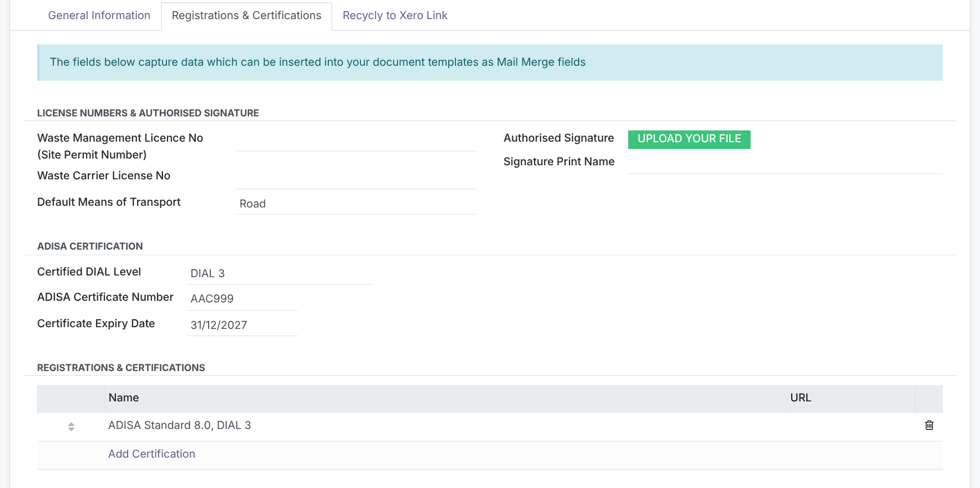
Task: Click the Upload Your File button
Action: [689, 139]
